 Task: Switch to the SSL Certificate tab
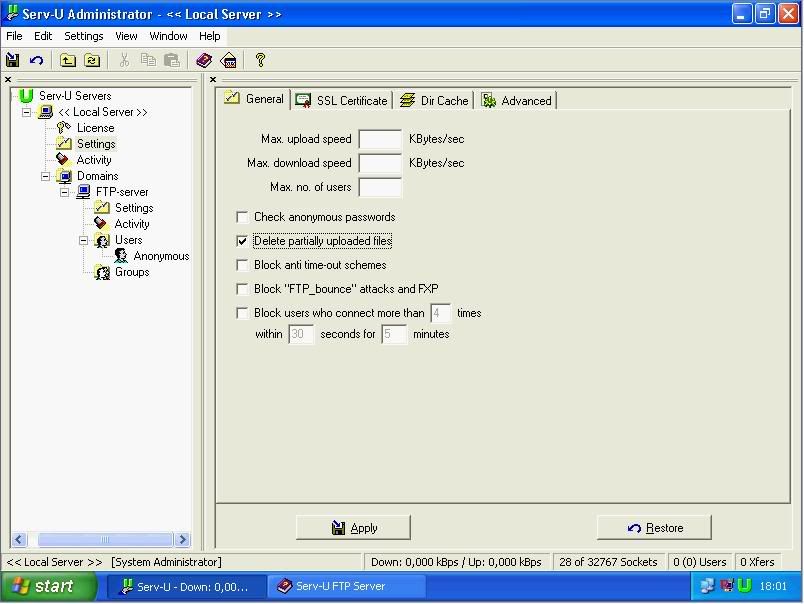[342, 100]
